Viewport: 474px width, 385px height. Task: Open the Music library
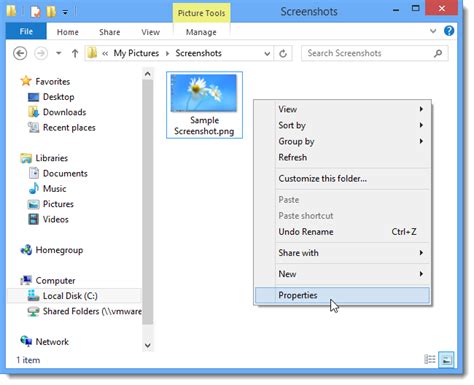[x=54, y=189]
